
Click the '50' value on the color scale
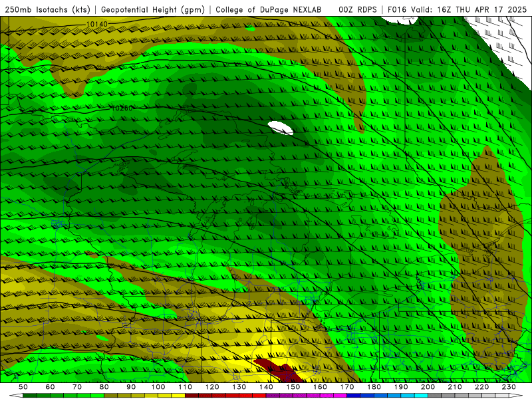click(x=23, y=387)
